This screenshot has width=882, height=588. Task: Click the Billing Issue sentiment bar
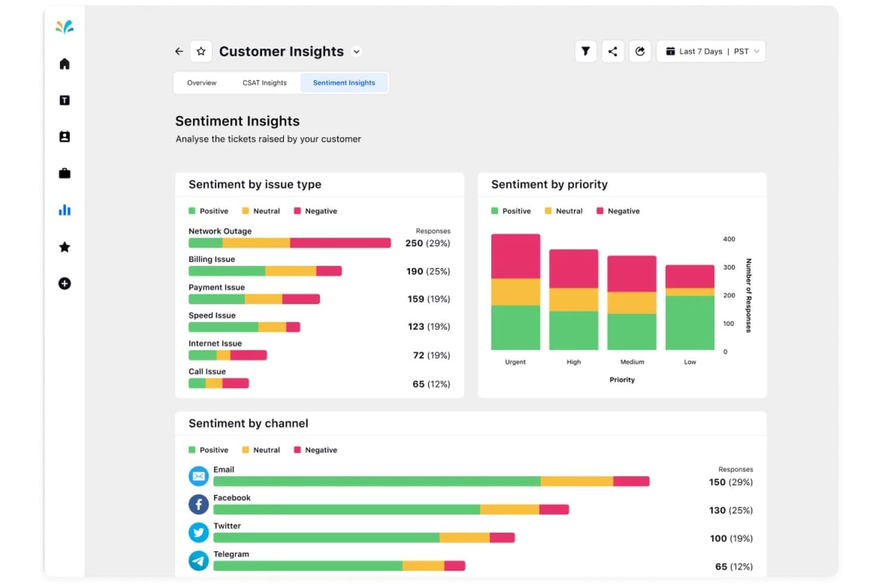[x=265, y=271]
